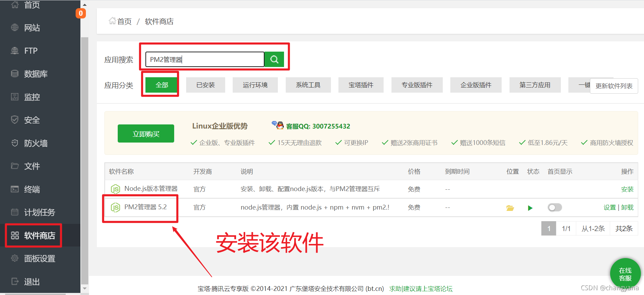
Task: Click sidebar scrollbar down arrow
Action: (85, 289)
